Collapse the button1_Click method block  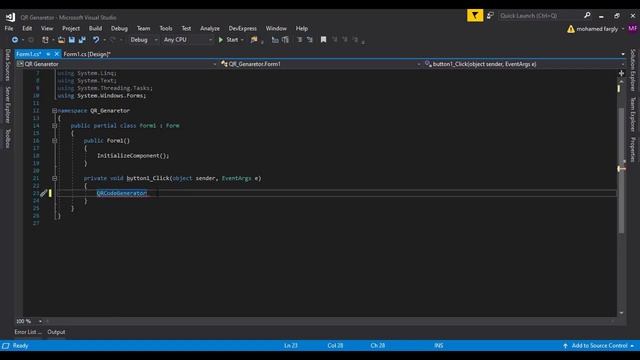(54, 178)
